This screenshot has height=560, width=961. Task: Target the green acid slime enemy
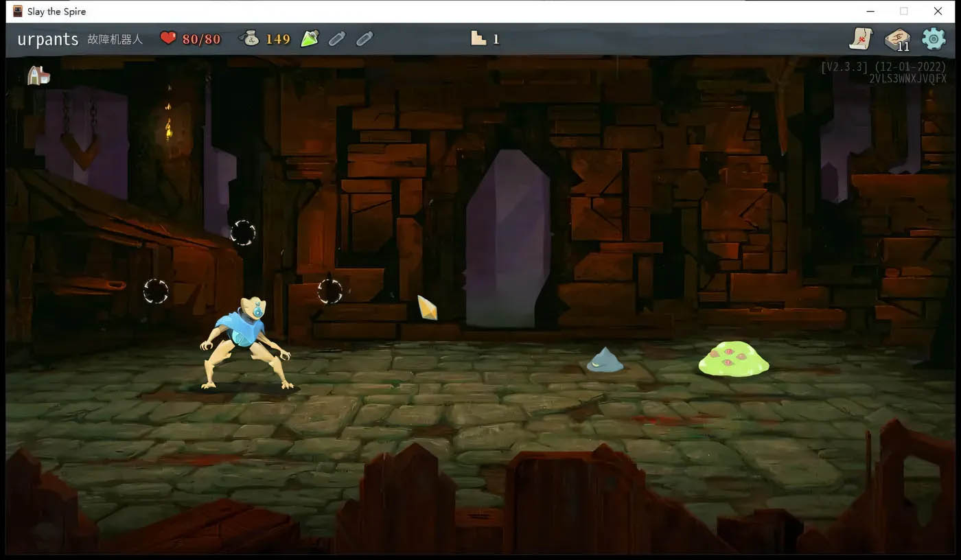click(x=733, y=359)
